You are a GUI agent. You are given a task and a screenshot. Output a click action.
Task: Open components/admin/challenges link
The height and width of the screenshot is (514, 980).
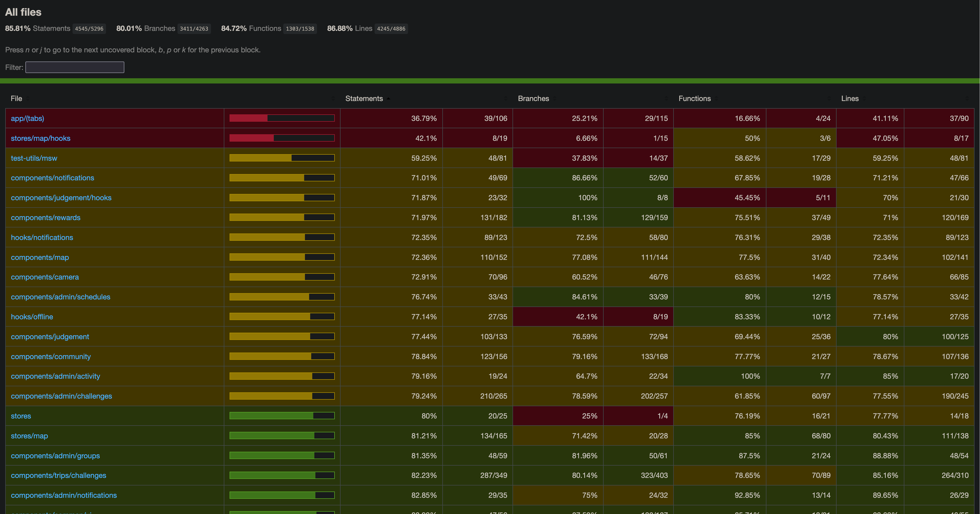[61, 396]
